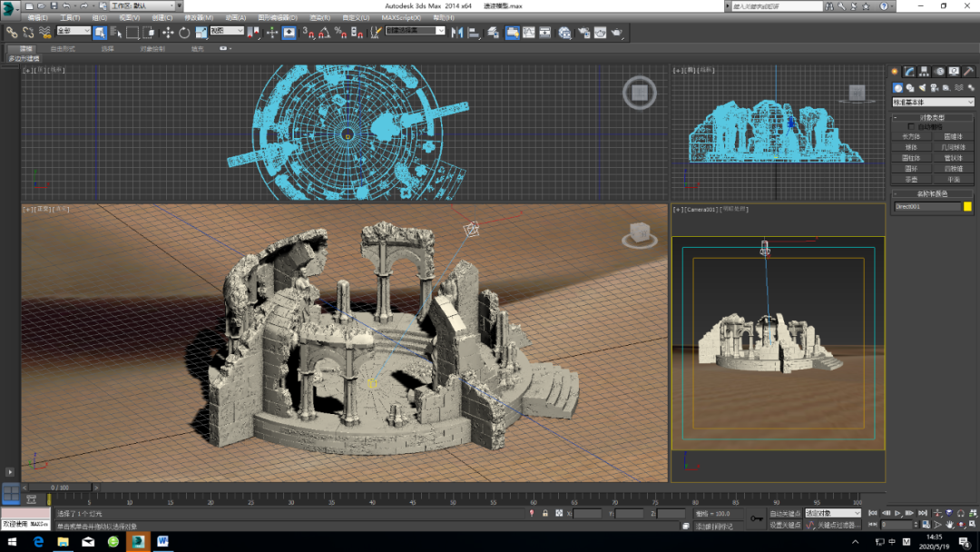Play the animation

[x=898, y=513]
